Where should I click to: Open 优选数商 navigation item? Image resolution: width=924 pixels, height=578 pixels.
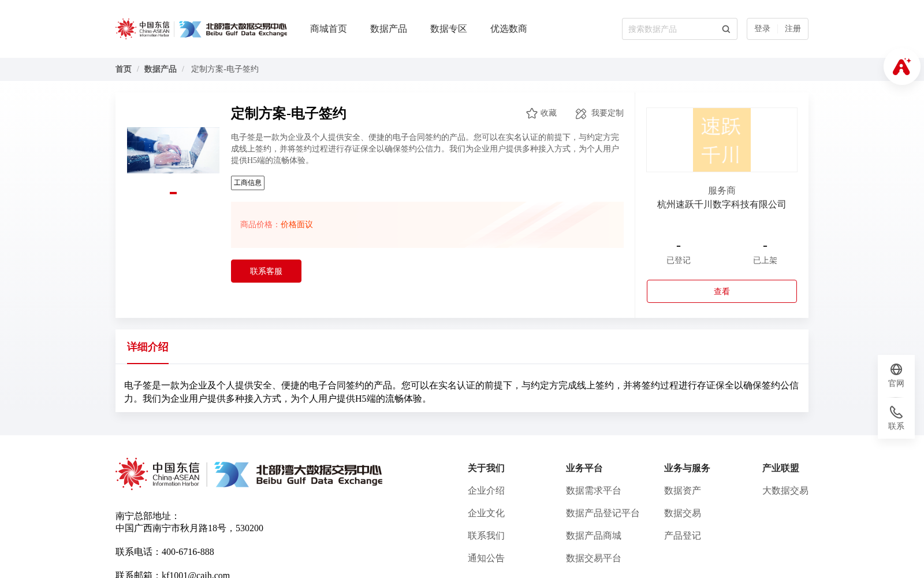coord(509,29)
